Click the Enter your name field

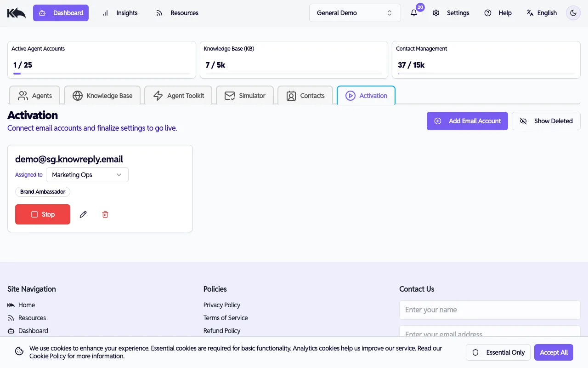coord(489,310)
